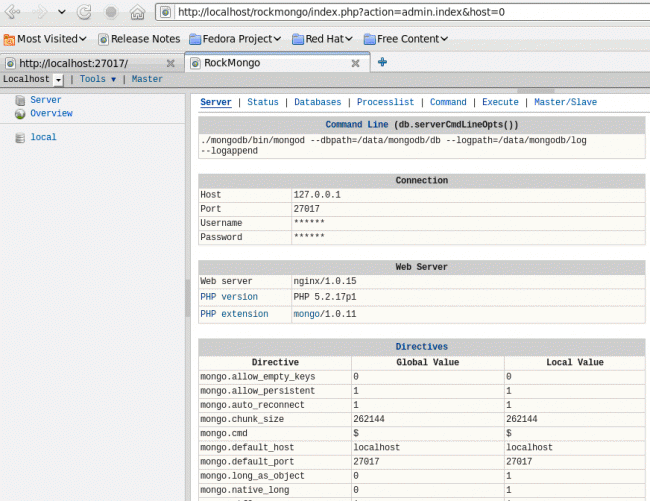Expand the Fedora Project bookmarks folder
The image size is (650, 501).
(235, 39)
